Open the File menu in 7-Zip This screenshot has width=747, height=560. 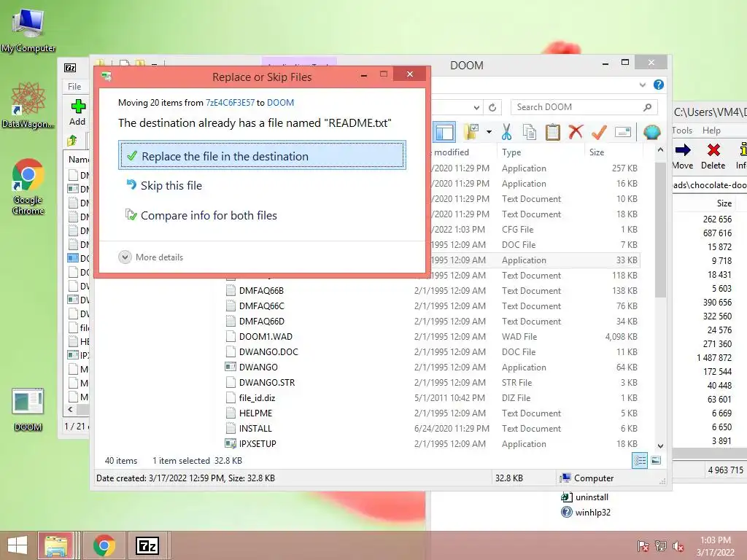[x=74, y=87]
